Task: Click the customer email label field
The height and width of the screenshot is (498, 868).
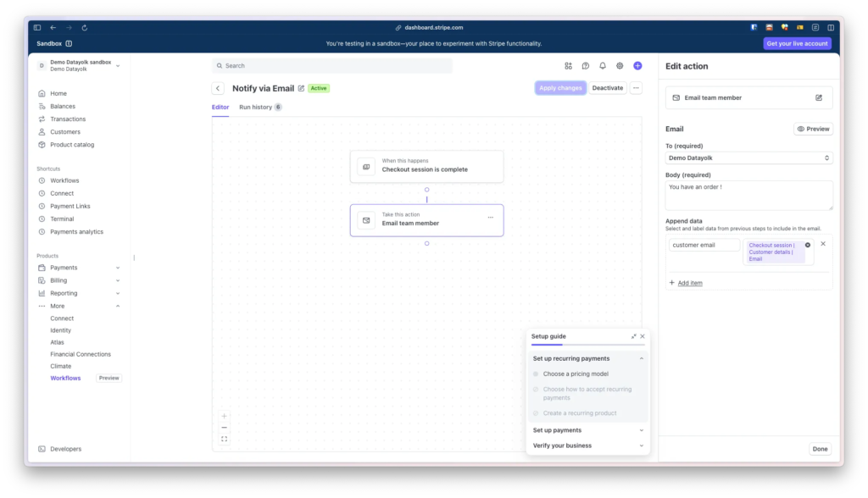Action: coord(704,245)
